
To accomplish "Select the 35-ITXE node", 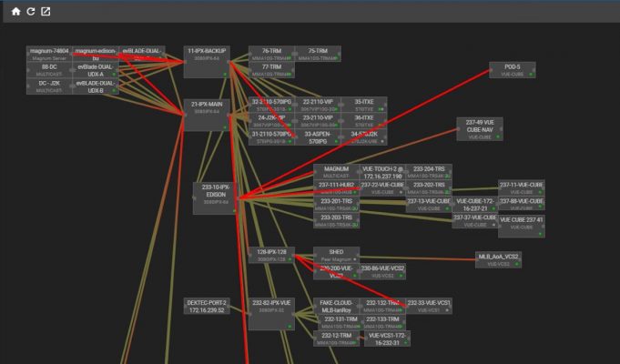I will pos(364,105).
